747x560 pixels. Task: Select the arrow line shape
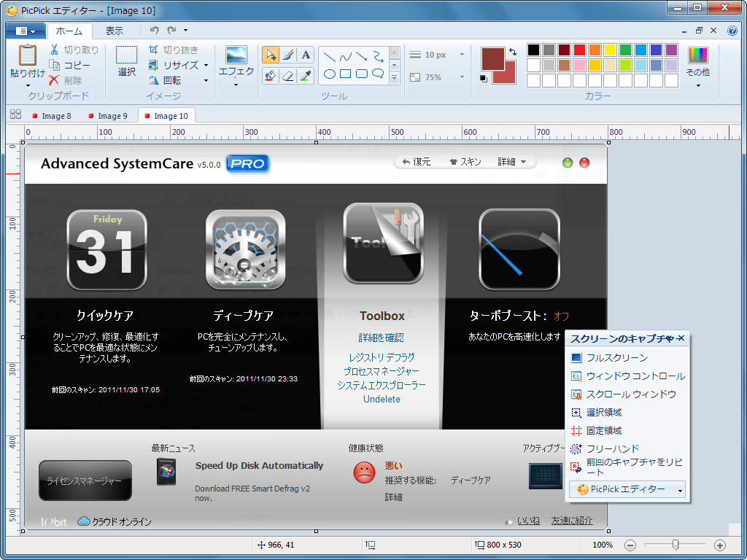pyautogui.click(x=362, y=57)
